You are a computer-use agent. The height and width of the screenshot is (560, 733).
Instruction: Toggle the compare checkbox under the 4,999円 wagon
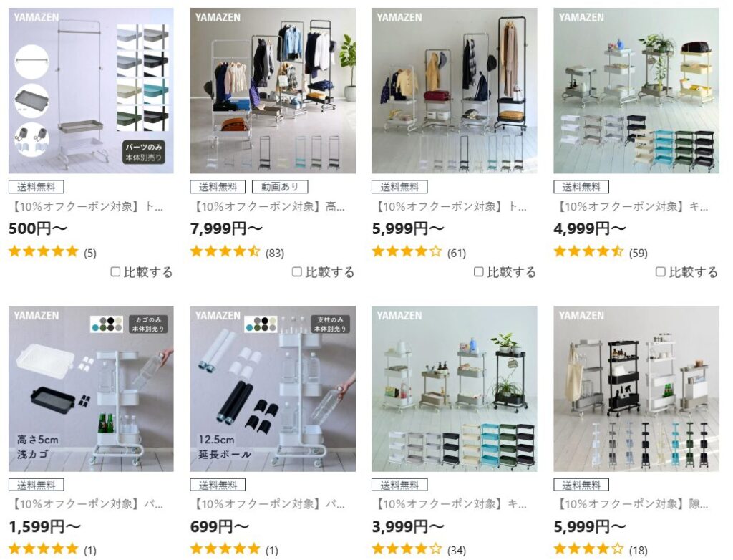click(x=661, y=272)
